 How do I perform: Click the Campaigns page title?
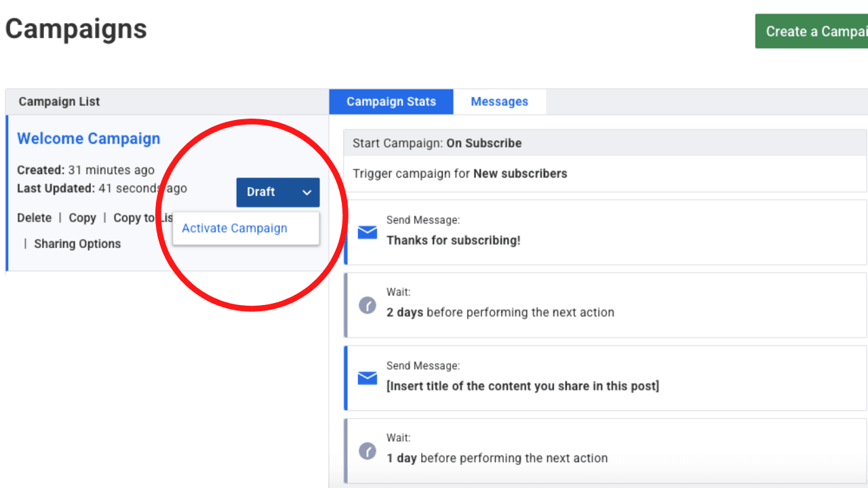pyautogui.click(x=76, y=29)
